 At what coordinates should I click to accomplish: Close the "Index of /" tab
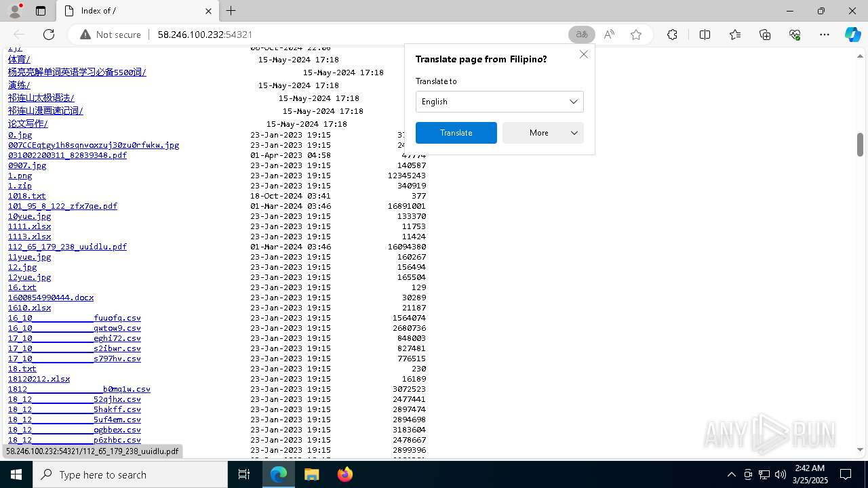click(208, 11)
